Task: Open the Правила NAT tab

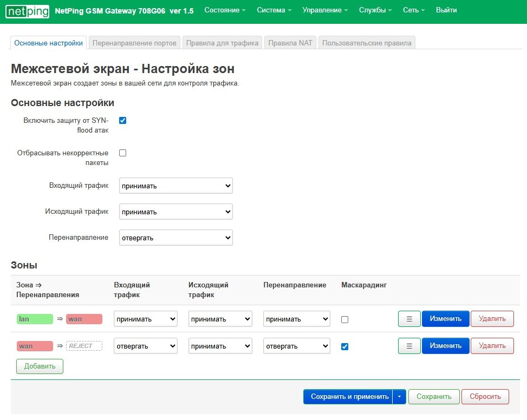Action: [290, 43]
